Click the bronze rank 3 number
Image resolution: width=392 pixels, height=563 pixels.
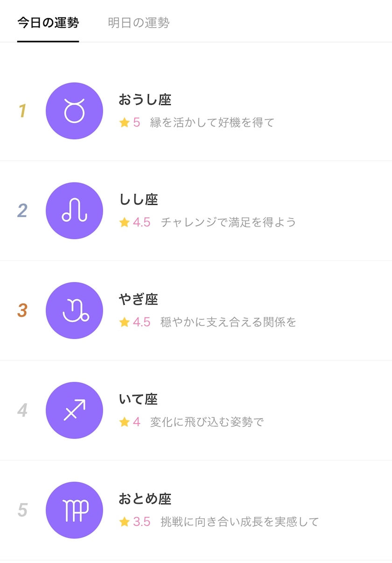pos(22,311)
